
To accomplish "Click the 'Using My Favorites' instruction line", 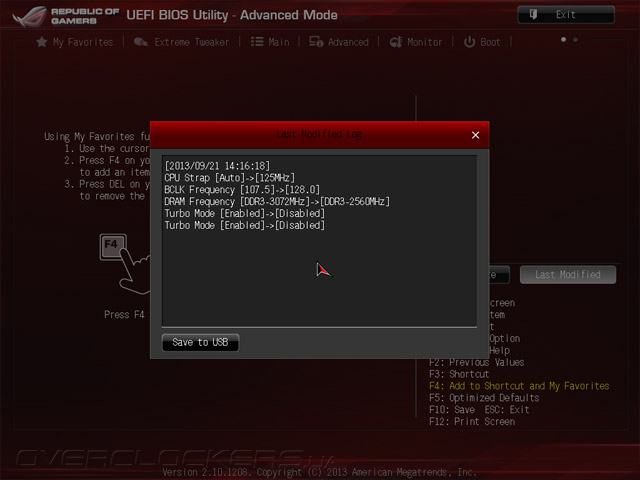I will (x=97, y=136).
